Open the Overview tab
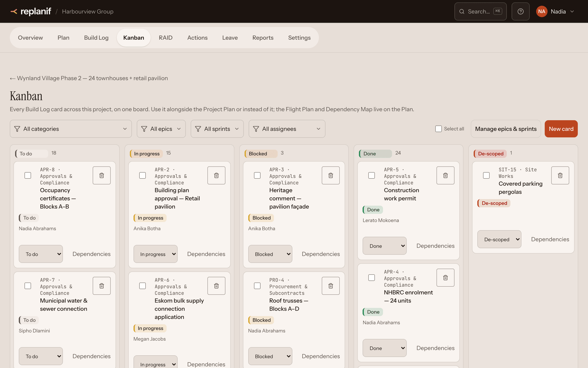Image resolution: width=588 pixels, height=368 pixels. 30,38
